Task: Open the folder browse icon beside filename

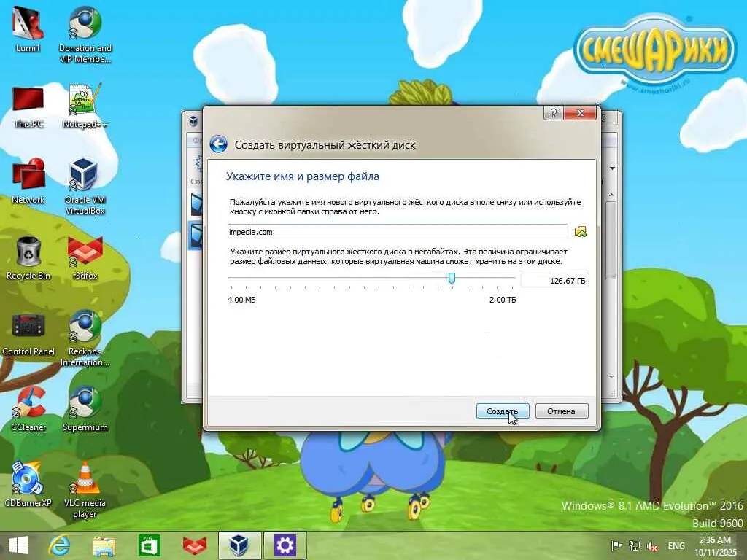Action: (x=580, y=232)
